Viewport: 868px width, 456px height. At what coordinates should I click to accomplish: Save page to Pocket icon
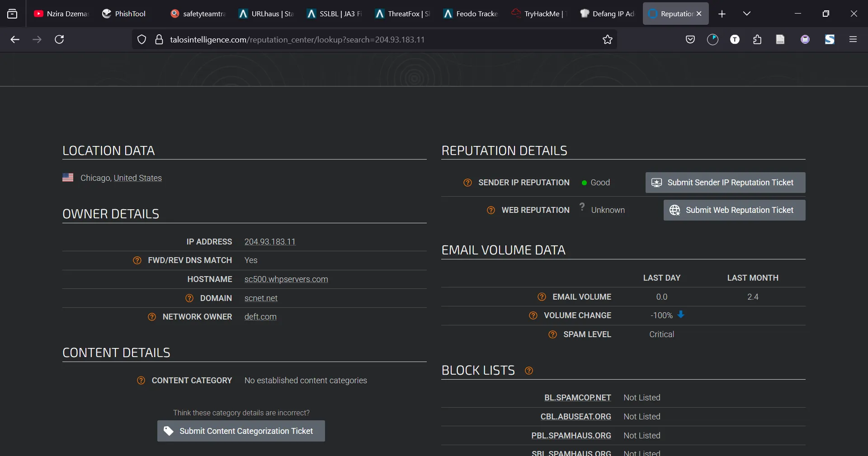click(690, 40)
